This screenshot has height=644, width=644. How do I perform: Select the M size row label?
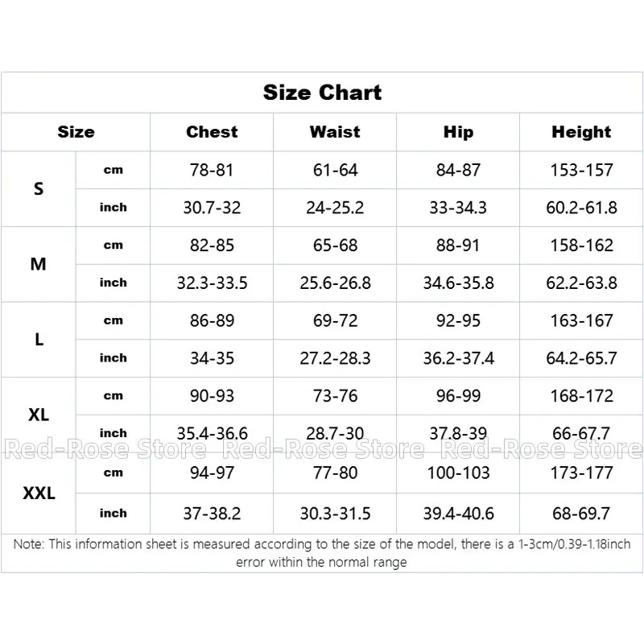coord(39,264)
